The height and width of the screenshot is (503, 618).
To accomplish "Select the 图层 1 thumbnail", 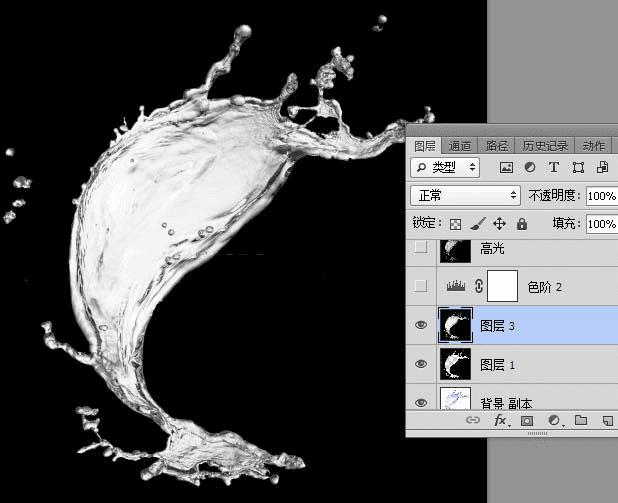I will tap(455, 364).
